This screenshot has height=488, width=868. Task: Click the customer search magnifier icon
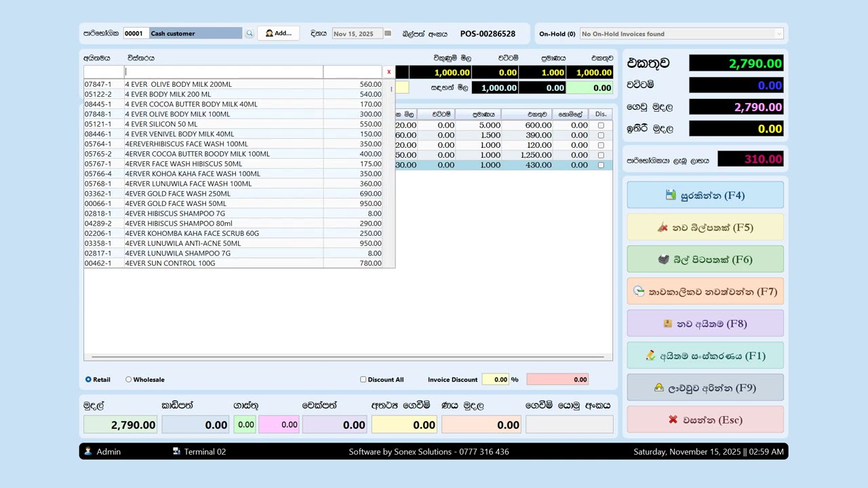pyautogui.click(x=249, y=33)
